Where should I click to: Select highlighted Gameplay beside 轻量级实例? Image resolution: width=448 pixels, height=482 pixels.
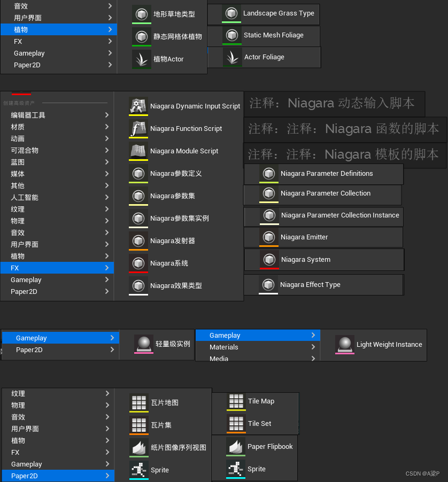(x=60, y=338)
